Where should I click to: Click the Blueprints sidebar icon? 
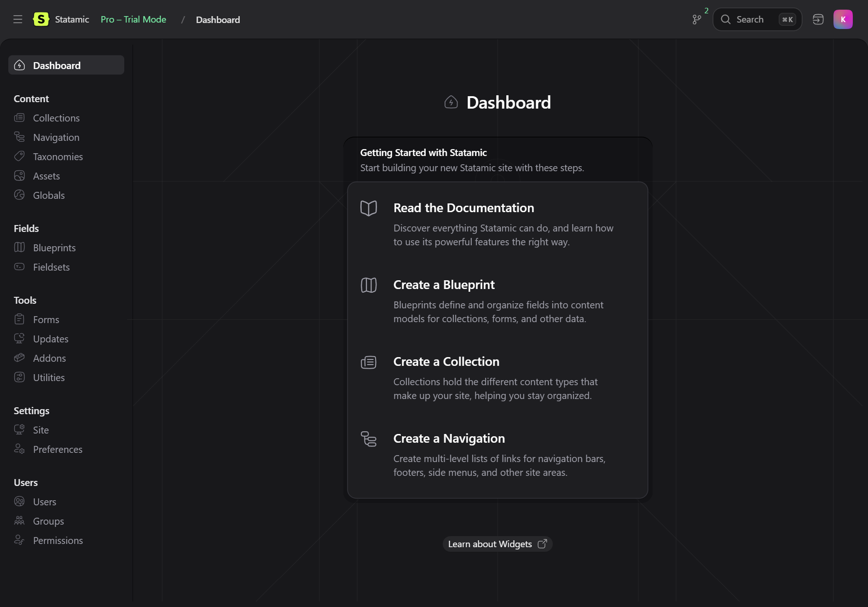tap(19, 248)
